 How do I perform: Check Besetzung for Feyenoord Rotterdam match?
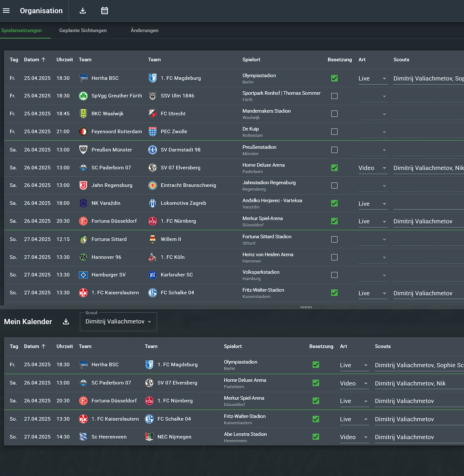point(334,132)
